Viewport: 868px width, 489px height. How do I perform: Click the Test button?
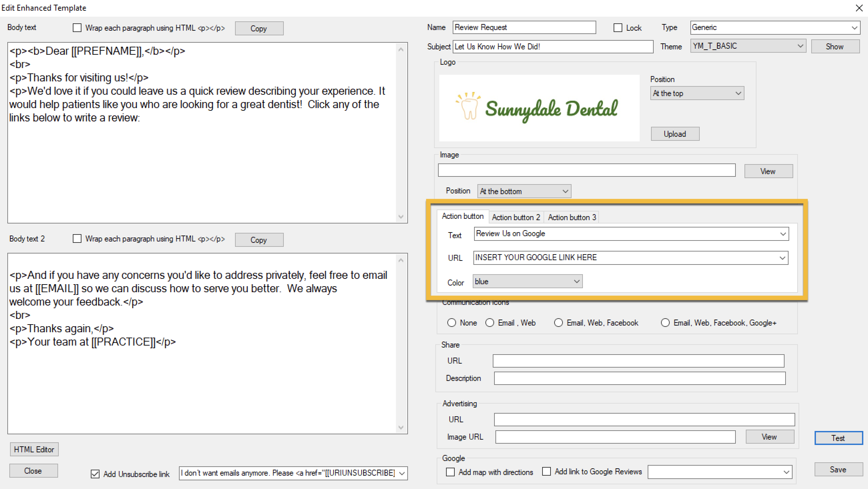(x=838, y=438)
